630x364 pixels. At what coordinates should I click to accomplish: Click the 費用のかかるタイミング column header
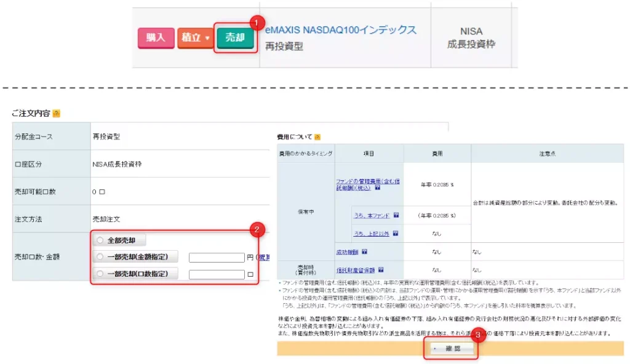point(306,154)
